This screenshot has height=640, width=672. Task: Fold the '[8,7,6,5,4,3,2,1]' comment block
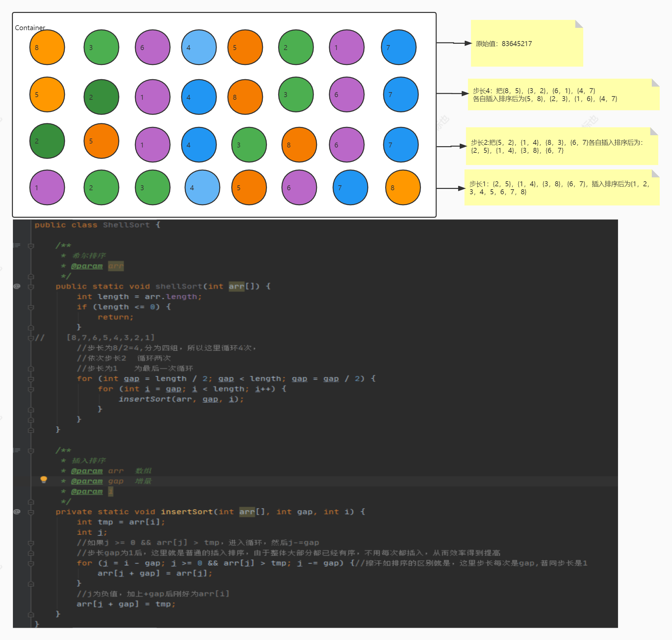pos(31,338)
